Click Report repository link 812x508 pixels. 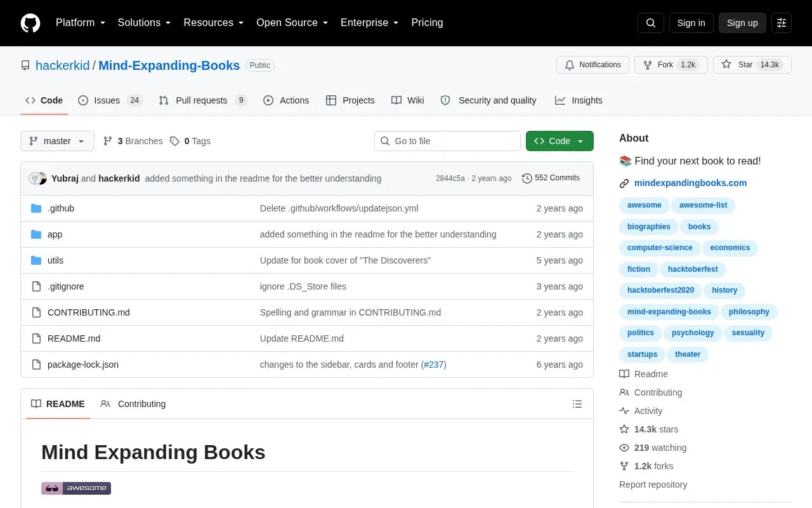pyautogui.click(x=653, y=485)
